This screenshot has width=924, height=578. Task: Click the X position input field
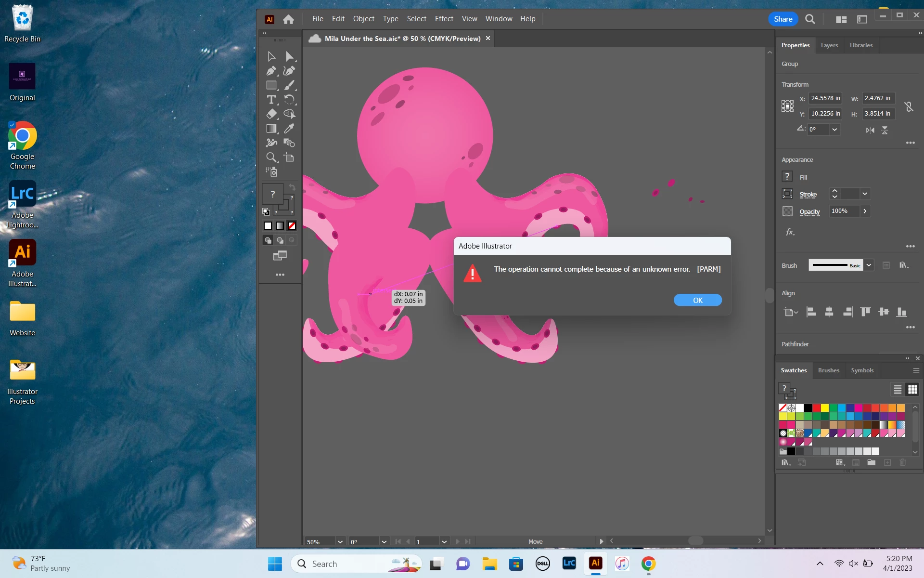pyautogui.click(x=825, y=98)
